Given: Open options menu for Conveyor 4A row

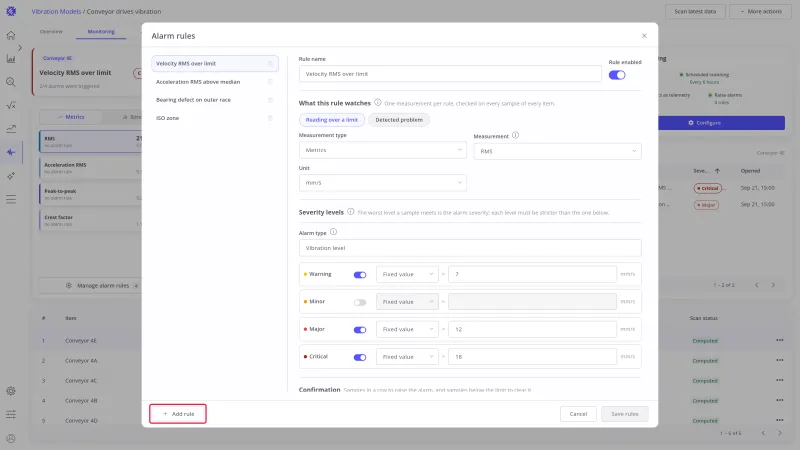Looking at the screenshot, I should pyautogui.click(x=780, y=360).
